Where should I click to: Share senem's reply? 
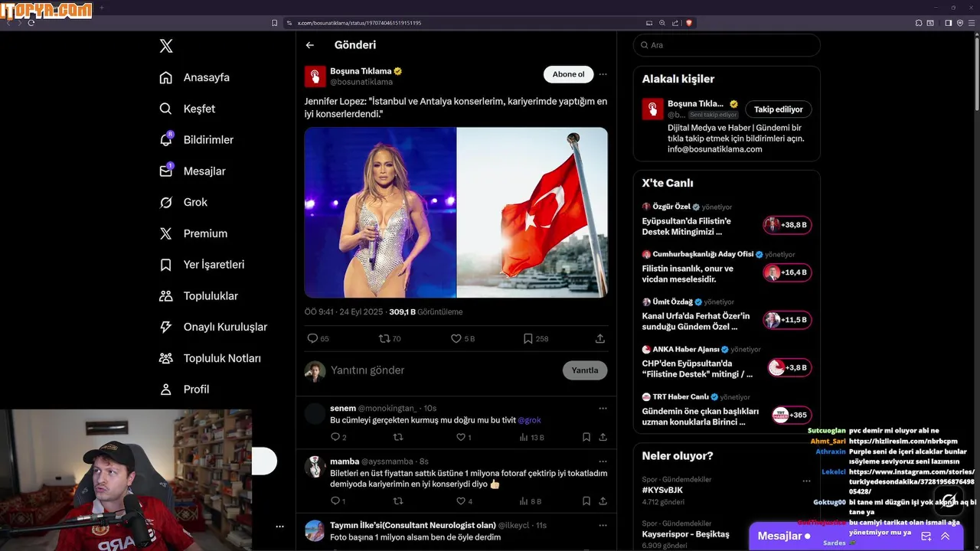(x=603, y=438)
